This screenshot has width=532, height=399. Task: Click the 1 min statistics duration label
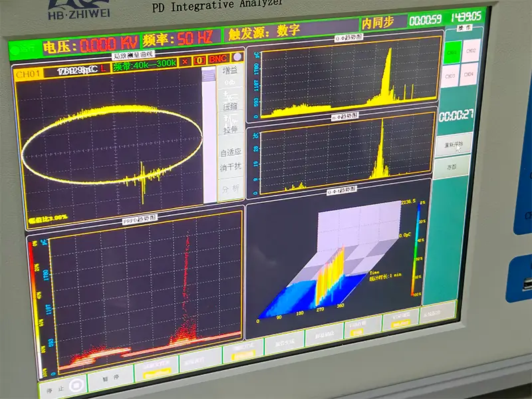click(x=385, y=275)
